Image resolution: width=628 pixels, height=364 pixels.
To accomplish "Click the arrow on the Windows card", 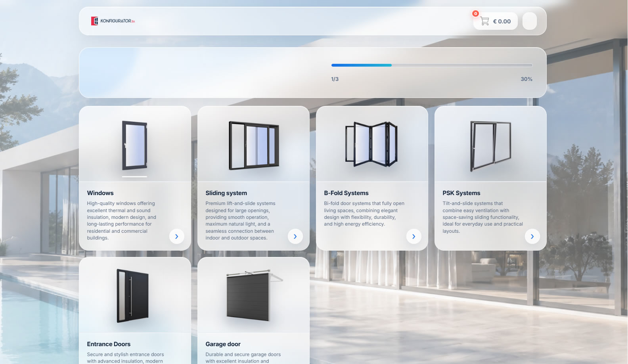I will click(176, 236).
